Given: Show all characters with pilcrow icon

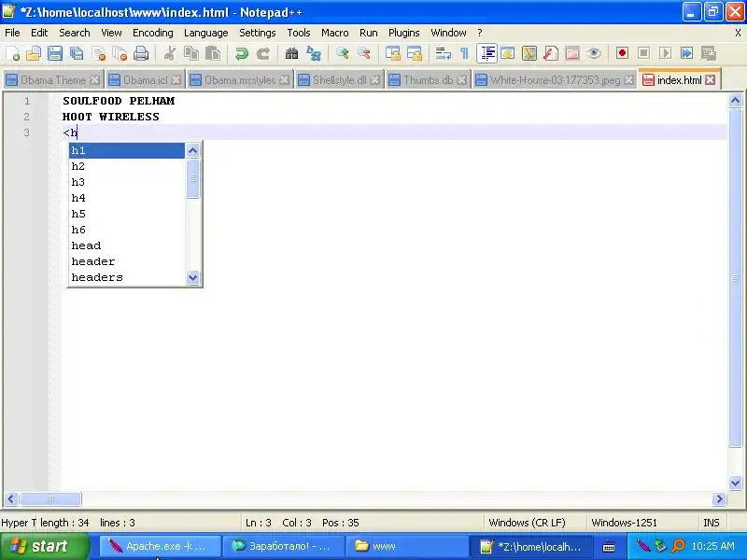Looking at the screenshot, I should tap(464, 53).
